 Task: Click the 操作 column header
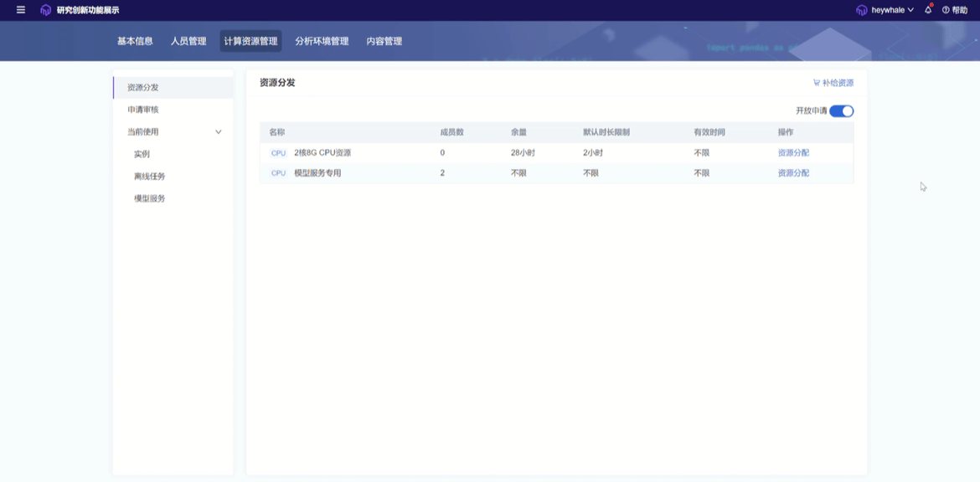pos(786,132)
